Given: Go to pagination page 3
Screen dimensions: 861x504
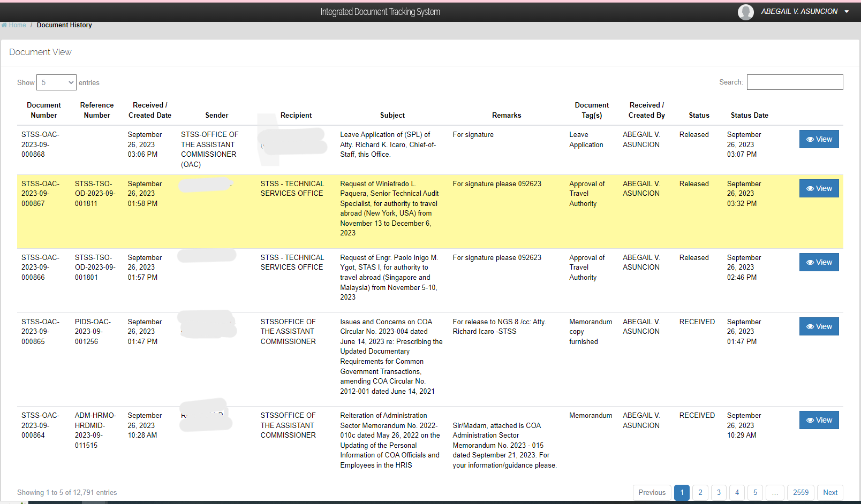Looking at the screenshot, I should click(x=719, y=493).
